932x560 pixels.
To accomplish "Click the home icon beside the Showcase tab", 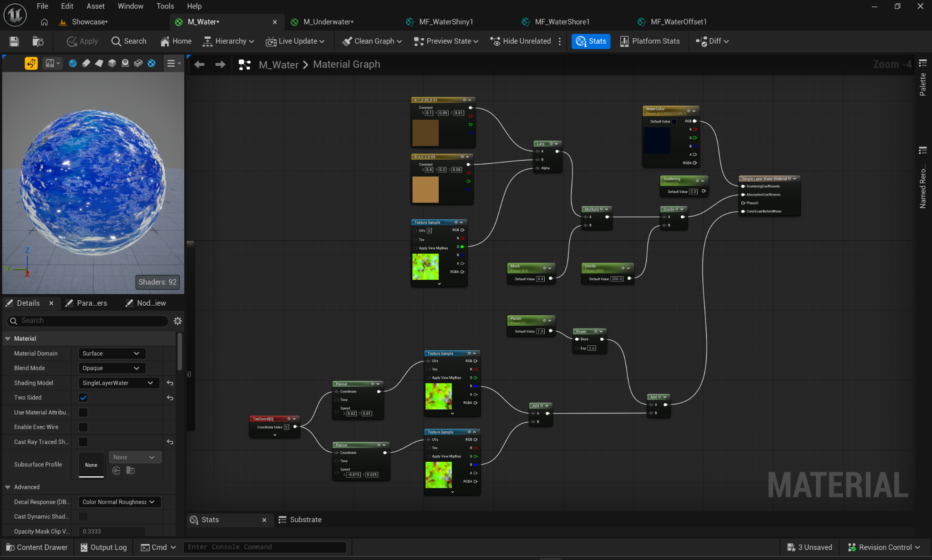I will tap(44, 22).
